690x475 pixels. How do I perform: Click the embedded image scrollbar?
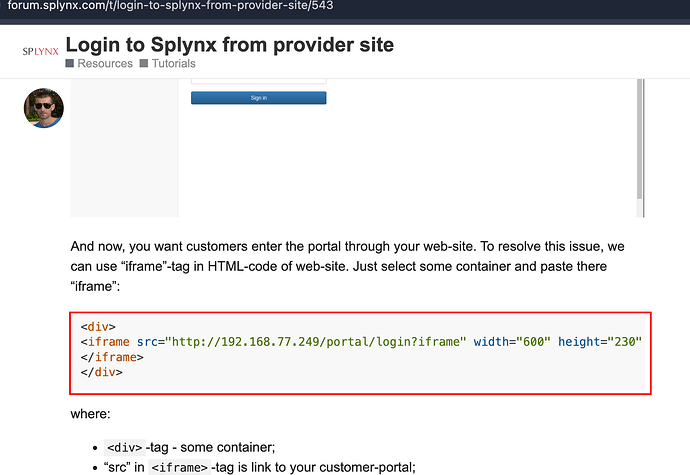tap(640, 141)
